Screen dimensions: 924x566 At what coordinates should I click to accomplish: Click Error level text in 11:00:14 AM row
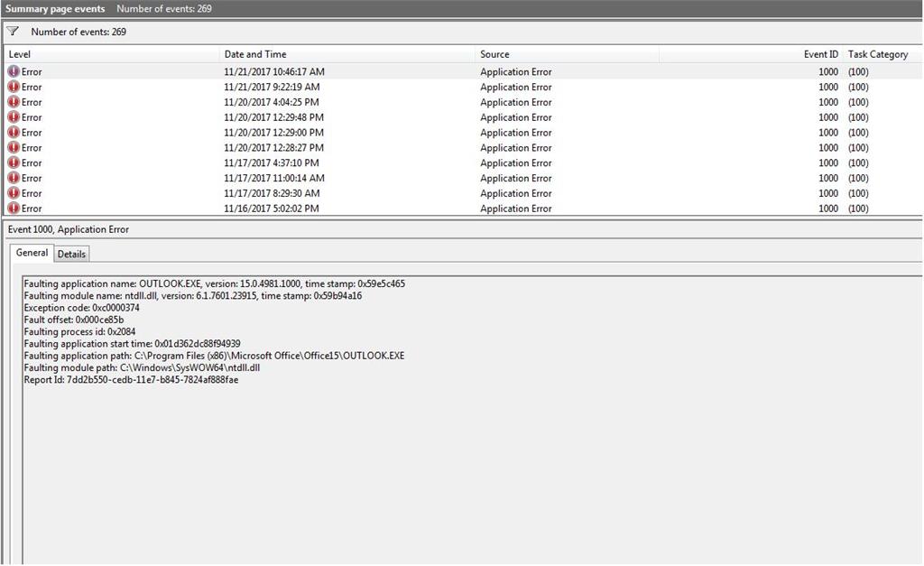tap(32, 178)
